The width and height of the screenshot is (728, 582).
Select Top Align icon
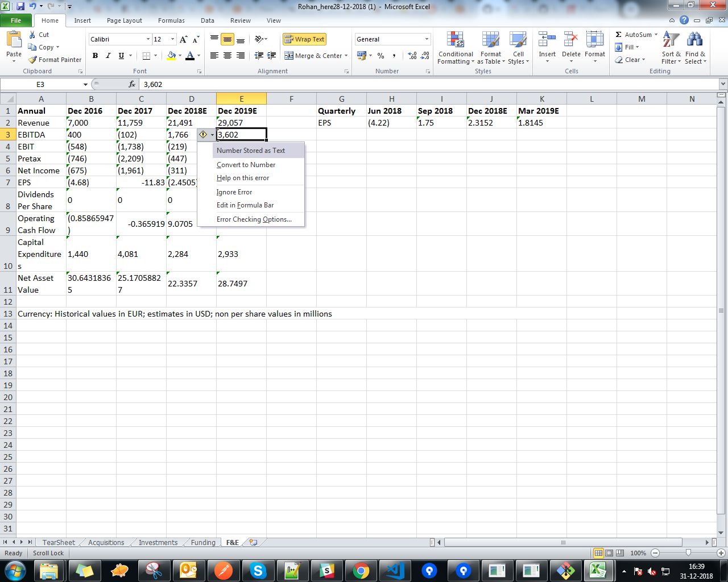tap(214, 39)
